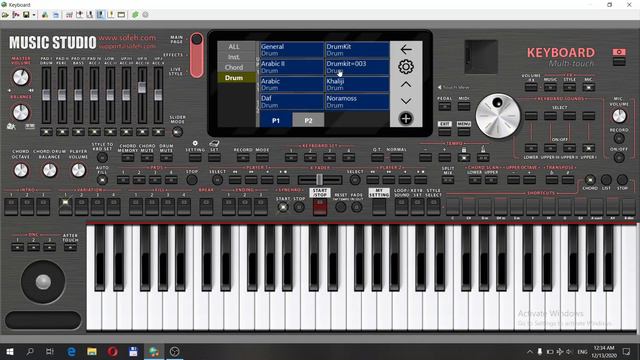The height and width of the screenshot is (360, 640).
Task: Click the dropdown arrow next to save icon
Action: (34, 15)
